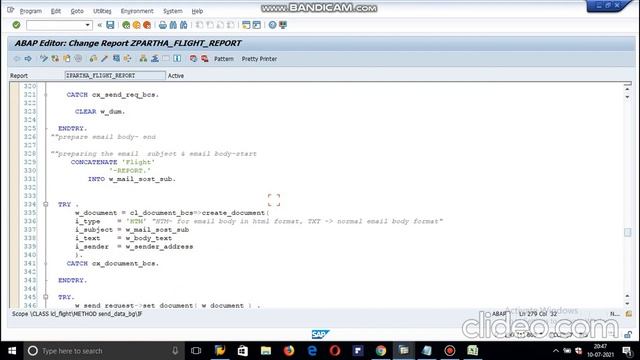This screenshot has height=360, width=640.
Task: Collapse the command field with the « arrow
Action: click(x=99, y=25)
